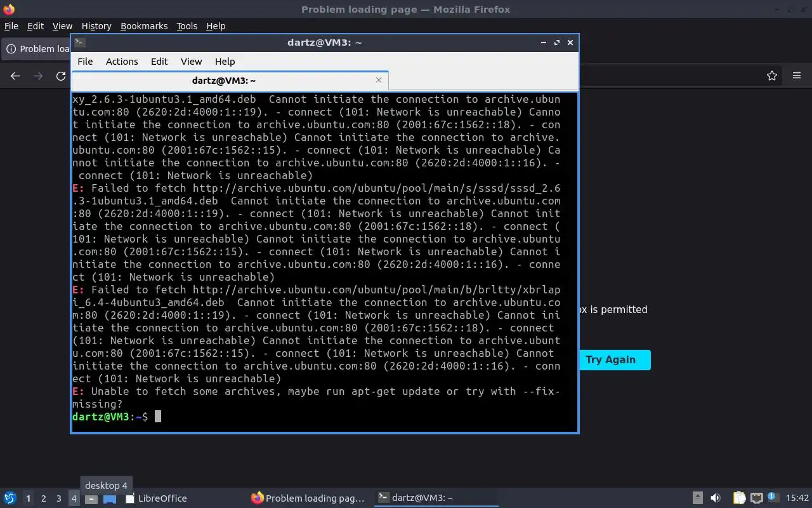Screen dimensions: 812x508
Task: Open Firefox Edit menu
Action: [36, 26]
